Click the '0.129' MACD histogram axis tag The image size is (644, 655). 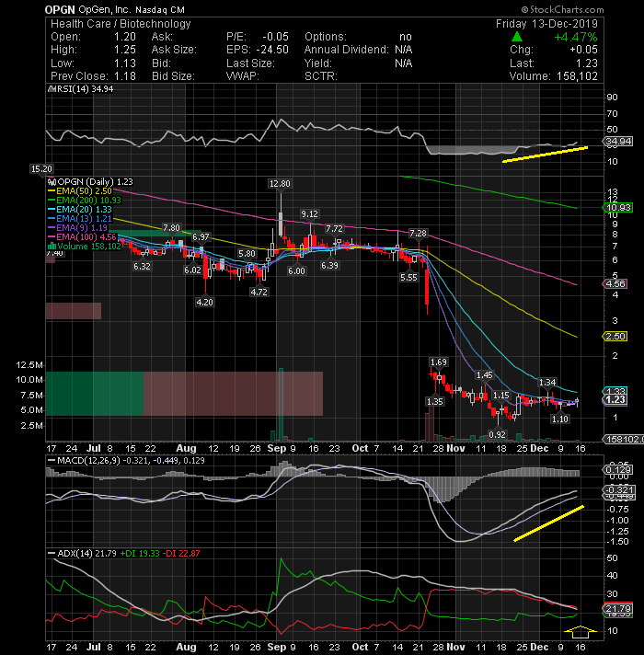[x=618, y=470]
